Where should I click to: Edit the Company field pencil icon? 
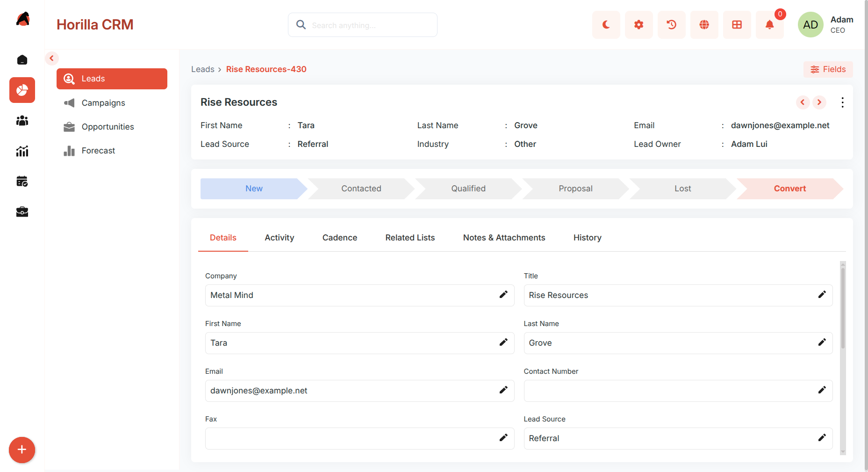pos(503,295)
